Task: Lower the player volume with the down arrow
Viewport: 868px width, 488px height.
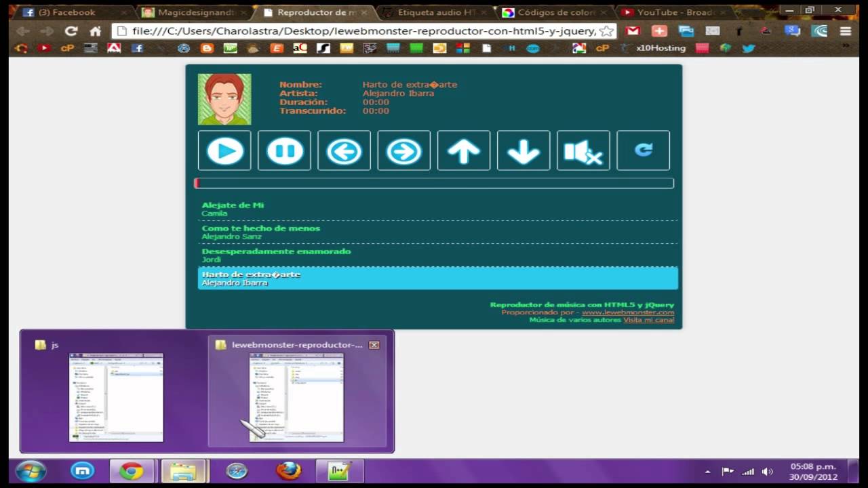Action: (x=524, y=150)
